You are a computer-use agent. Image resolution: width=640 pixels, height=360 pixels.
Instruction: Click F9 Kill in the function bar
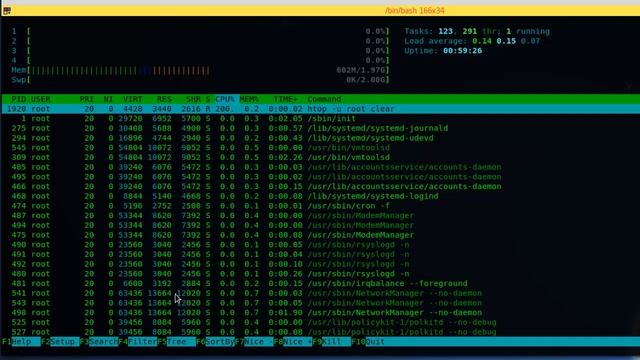331,342
